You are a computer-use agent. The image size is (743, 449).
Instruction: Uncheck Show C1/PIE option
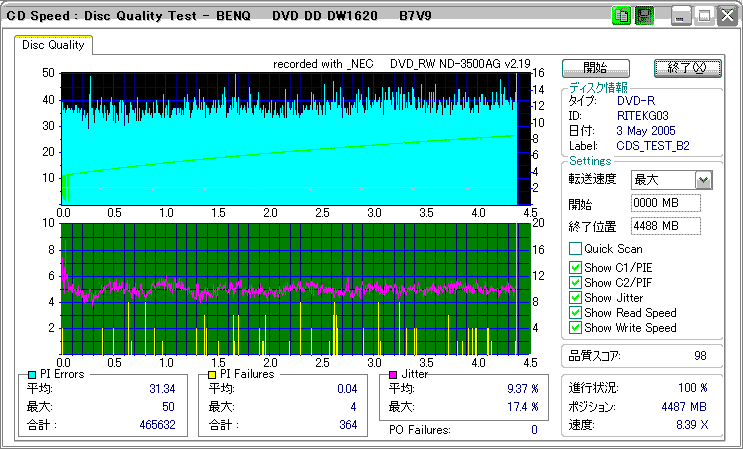click(x=575, y=267)
